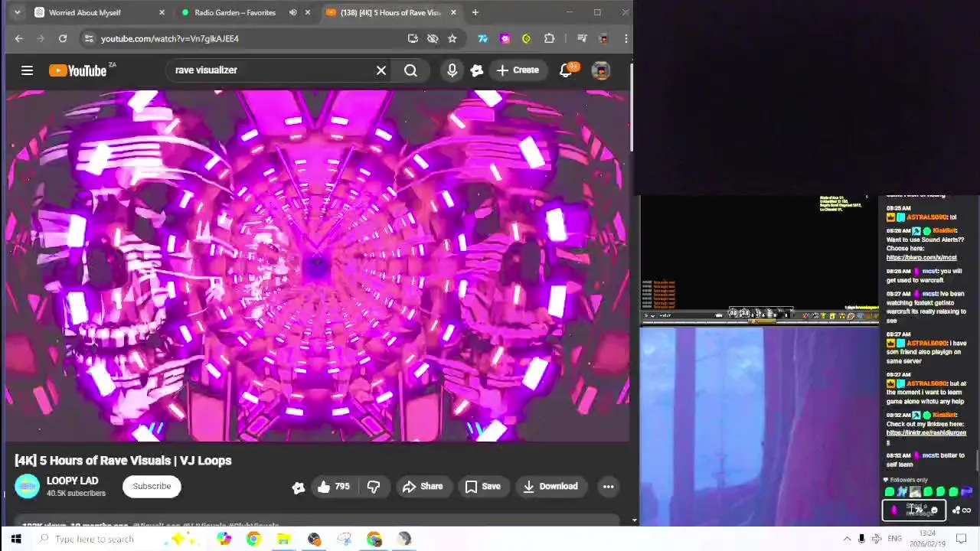Expand more actions ellipsis under the video

click(609, 487)
